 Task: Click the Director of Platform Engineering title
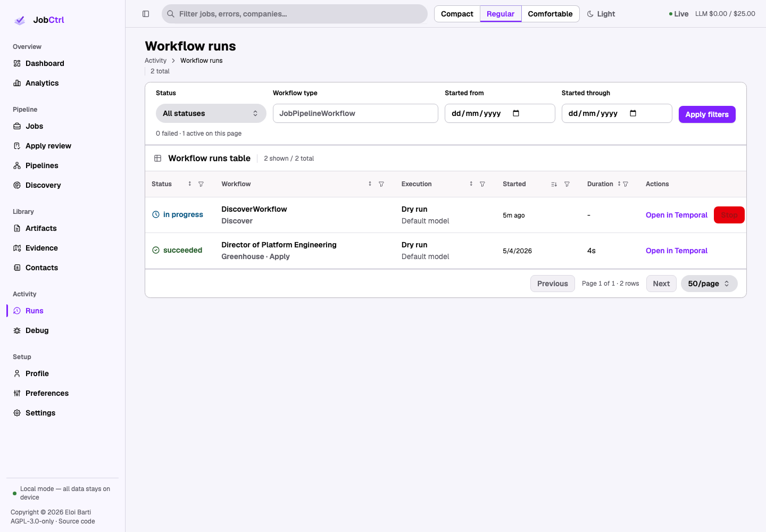tap(279, 245)
